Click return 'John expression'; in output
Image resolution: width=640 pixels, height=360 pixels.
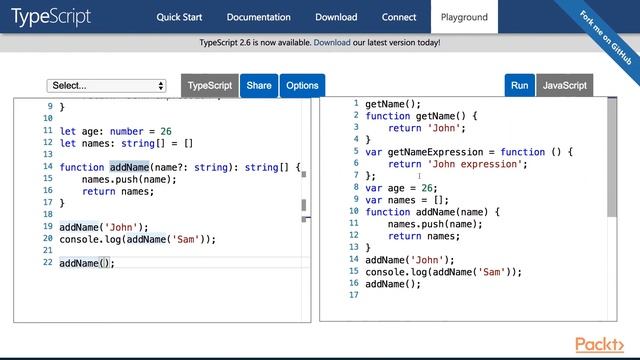click(458, 164)
